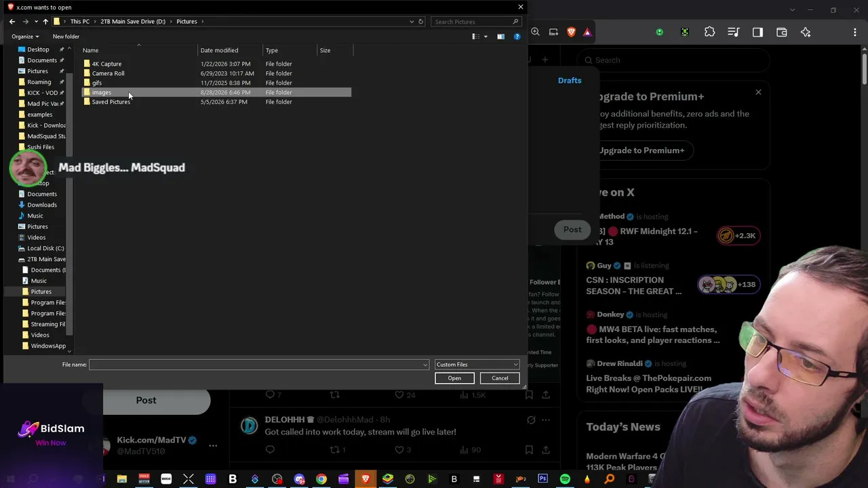Cancel the file open dialog
868x488 pixels.
(500, 378)
